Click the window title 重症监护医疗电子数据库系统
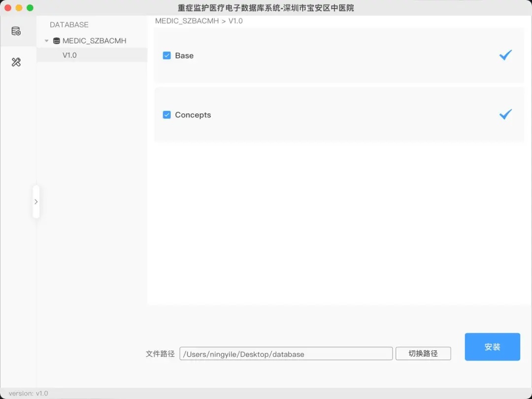This screenshot has width=532, height=399. tap(266, 8)
